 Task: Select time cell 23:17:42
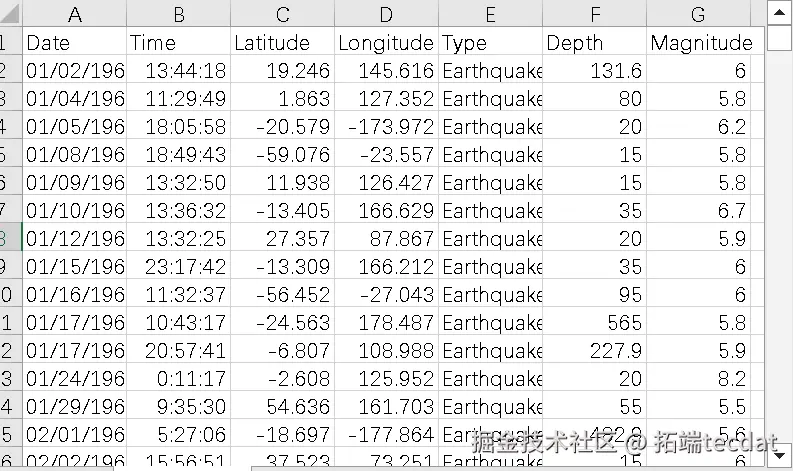click(179, 265)
